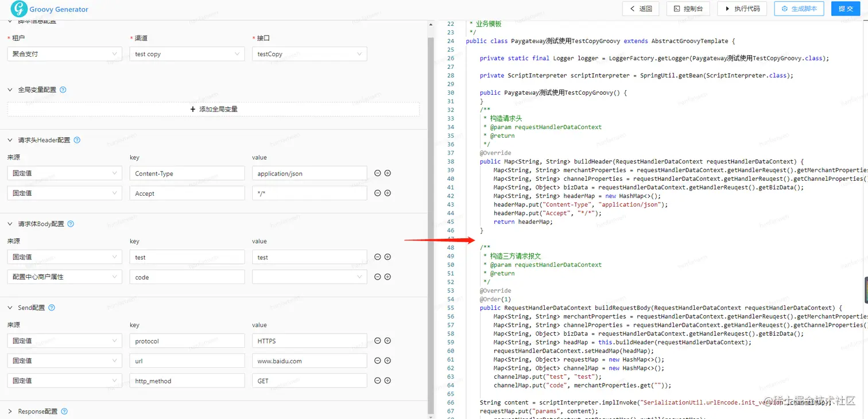Collapse the 全局变量配置 section
The height and width of the screenshot is (419, 868).
(x=10, y=90)
